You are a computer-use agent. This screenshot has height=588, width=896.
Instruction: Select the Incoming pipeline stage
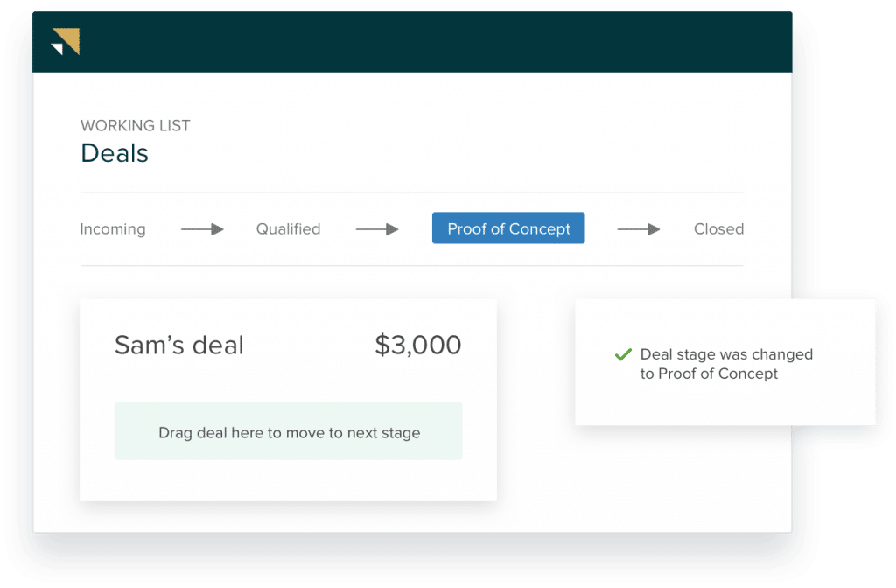(113, 229)
